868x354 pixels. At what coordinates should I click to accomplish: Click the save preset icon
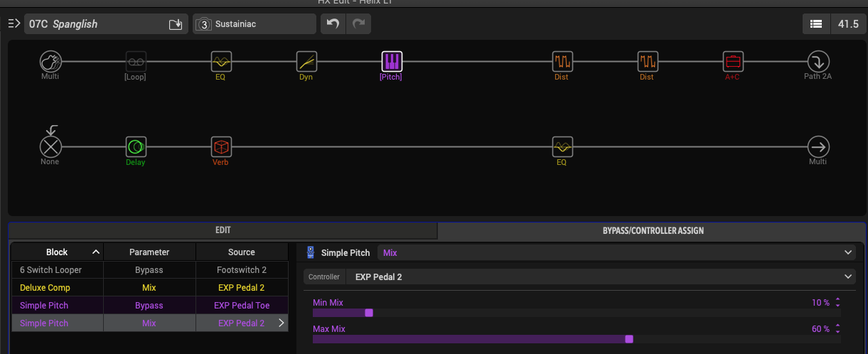pyautogui.click(x=176, y=24)
